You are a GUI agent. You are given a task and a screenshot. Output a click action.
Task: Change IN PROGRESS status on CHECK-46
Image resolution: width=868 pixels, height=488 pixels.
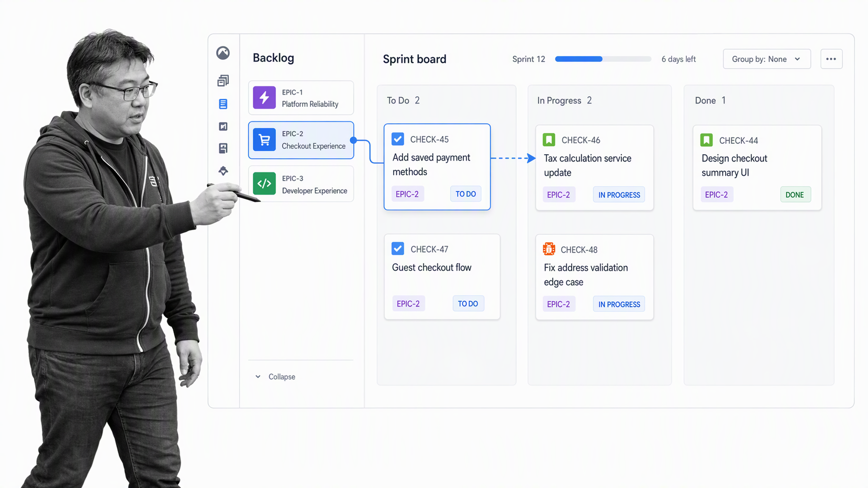point(619,195)
